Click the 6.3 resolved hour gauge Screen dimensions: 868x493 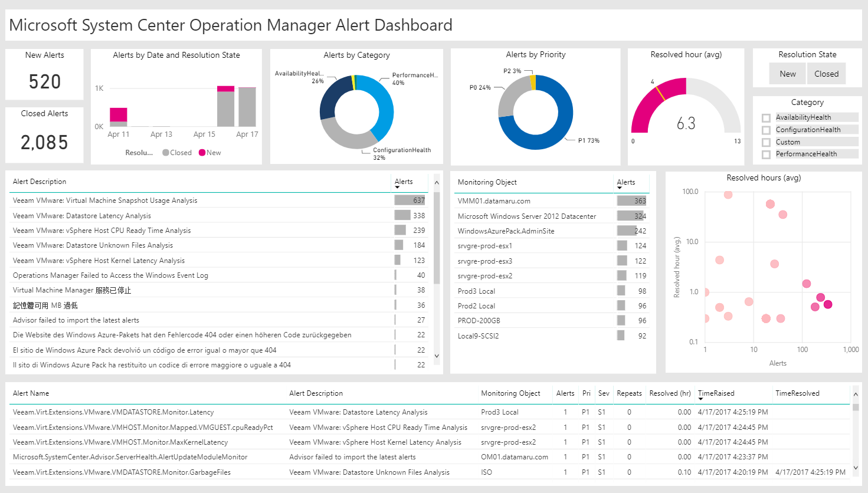pyautogui.click(x=686, y=106)
